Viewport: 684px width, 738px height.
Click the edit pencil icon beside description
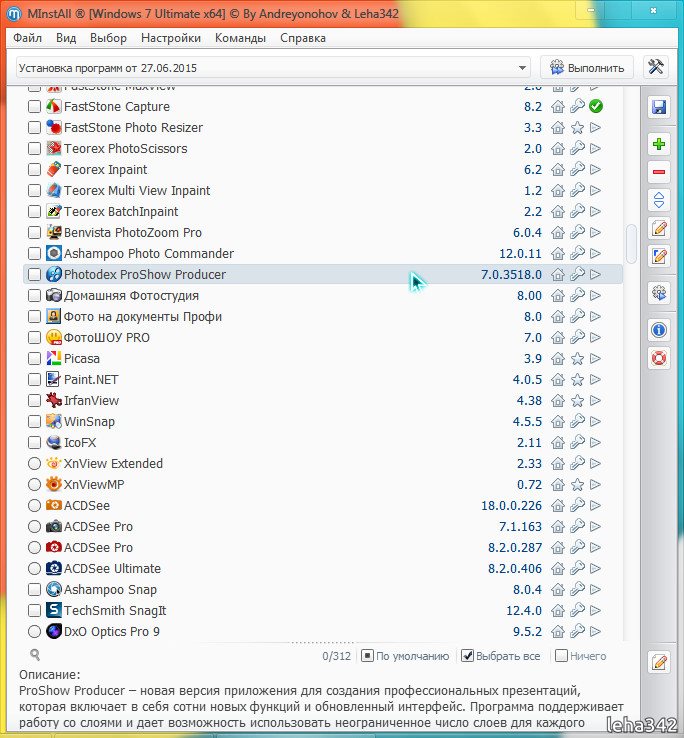[x=659, y=663]
